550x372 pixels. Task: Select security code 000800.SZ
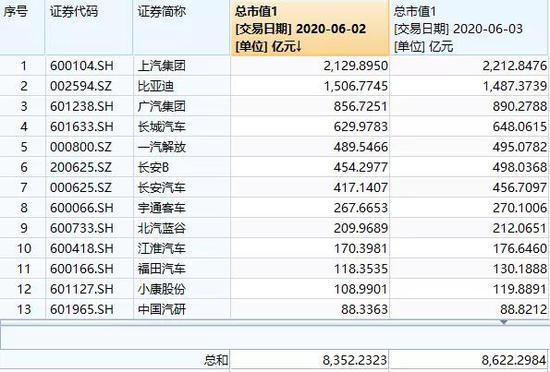tap(81, 147)
